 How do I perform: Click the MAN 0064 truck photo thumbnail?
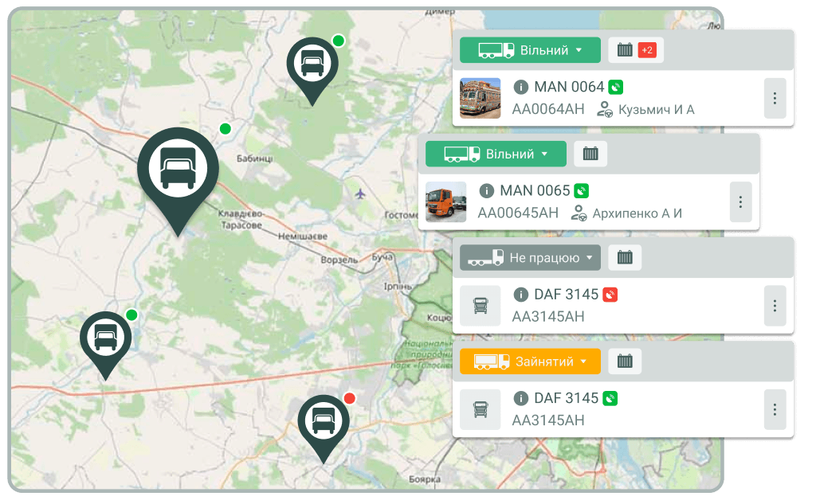point(481,98)
